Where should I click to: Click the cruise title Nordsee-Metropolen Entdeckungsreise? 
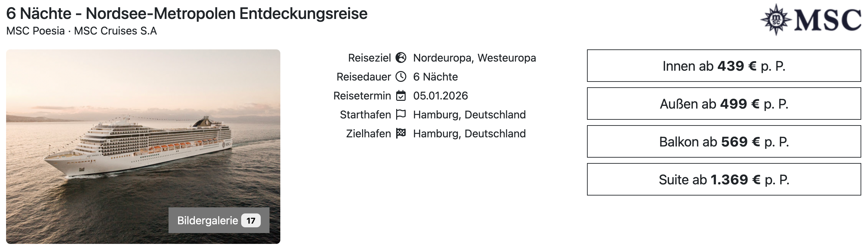pos(187,14)
